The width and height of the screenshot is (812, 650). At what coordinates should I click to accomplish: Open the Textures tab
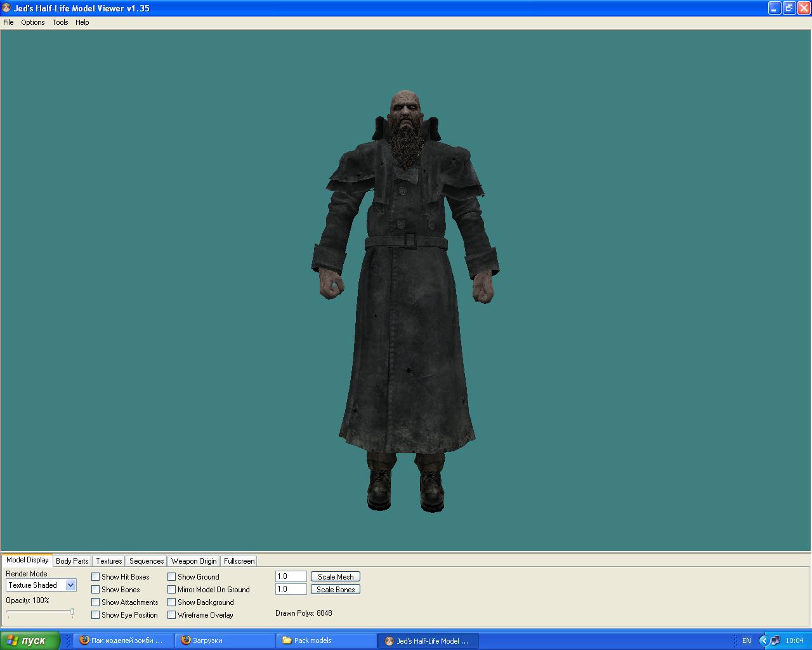tap(109, 561)
